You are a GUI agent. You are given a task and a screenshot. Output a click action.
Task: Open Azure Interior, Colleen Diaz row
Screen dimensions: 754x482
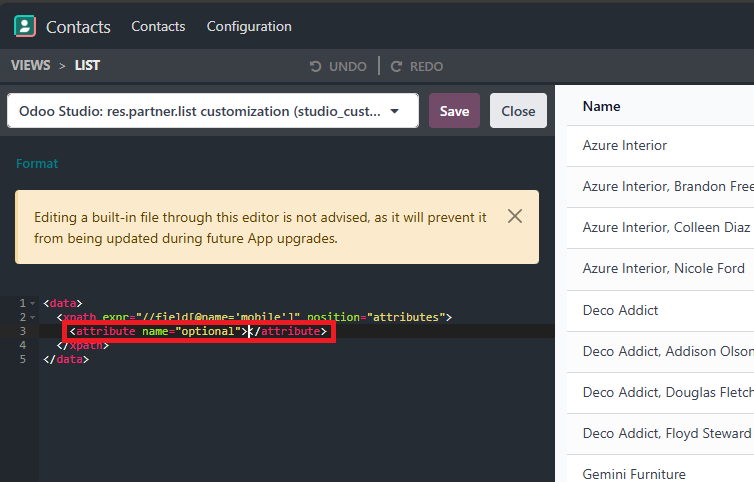[660, 228]
